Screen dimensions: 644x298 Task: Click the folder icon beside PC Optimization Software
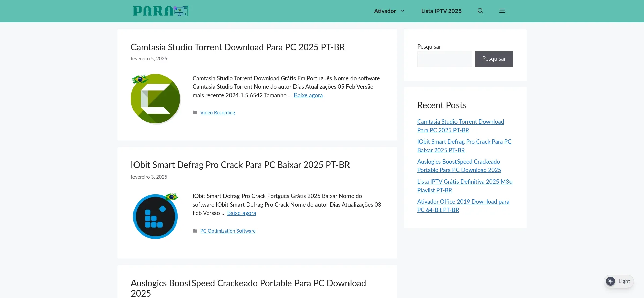195,231
